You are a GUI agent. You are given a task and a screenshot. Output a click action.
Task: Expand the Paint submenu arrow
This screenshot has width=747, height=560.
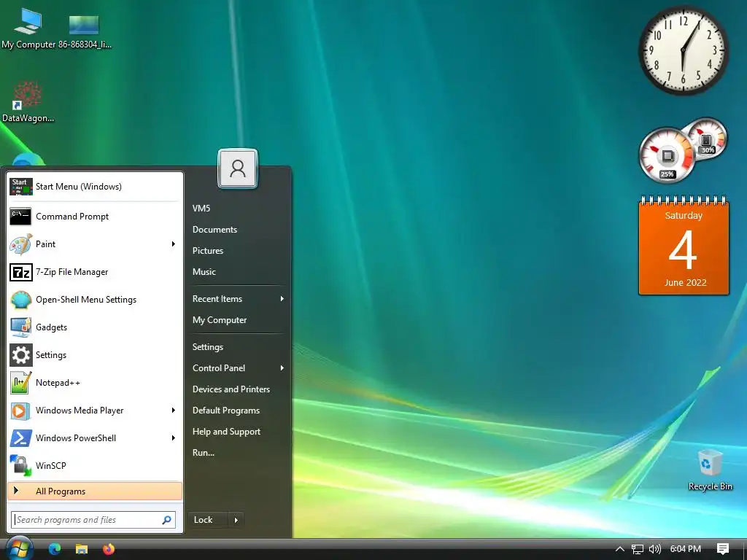coord(174,244)
